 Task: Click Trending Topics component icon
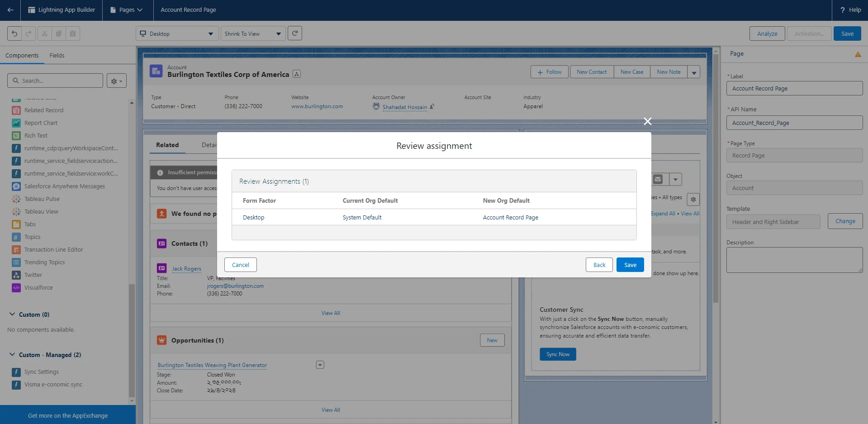tap(16, 262)
